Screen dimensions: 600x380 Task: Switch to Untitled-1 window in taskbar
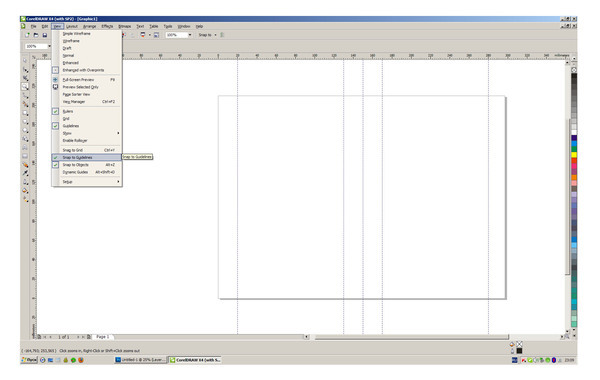[141, 360]
